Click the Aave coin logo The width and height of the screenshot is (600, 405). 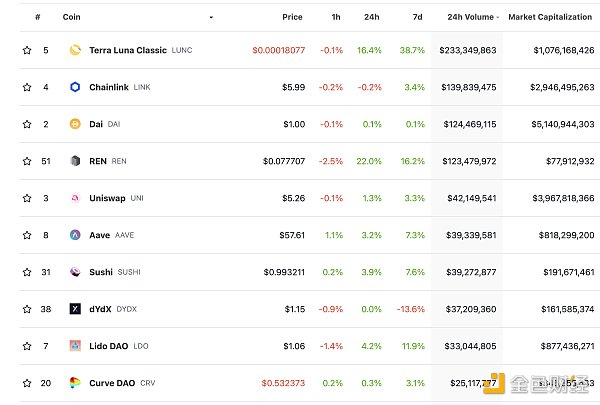(x=74, y=235)
